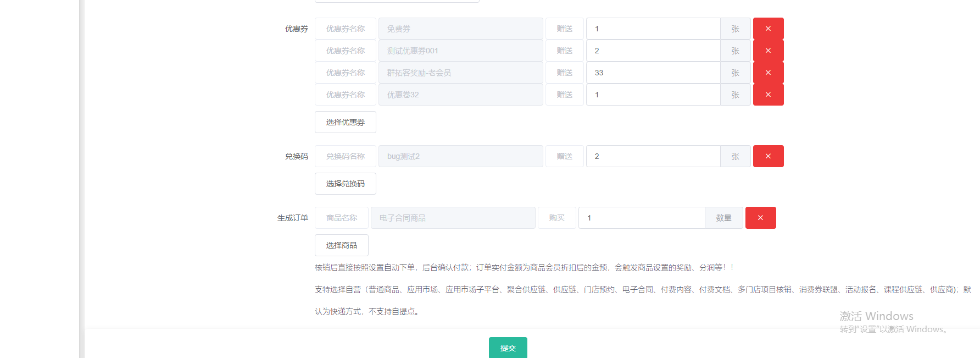Screen dimensions: 980x358
Task: Click the 电子合同商品 product name field
Action: pyautogui.click(x=453, y=218)
